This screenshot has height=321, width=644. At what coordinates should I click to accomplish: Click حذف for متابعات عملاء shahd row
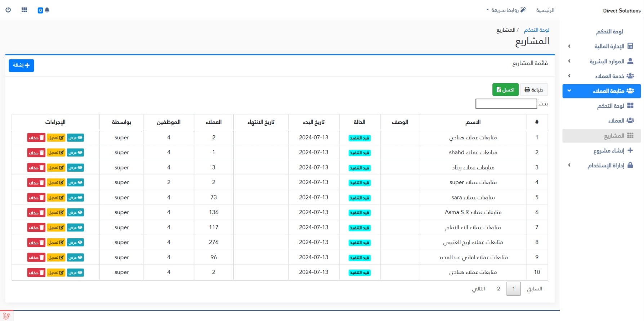36,153
